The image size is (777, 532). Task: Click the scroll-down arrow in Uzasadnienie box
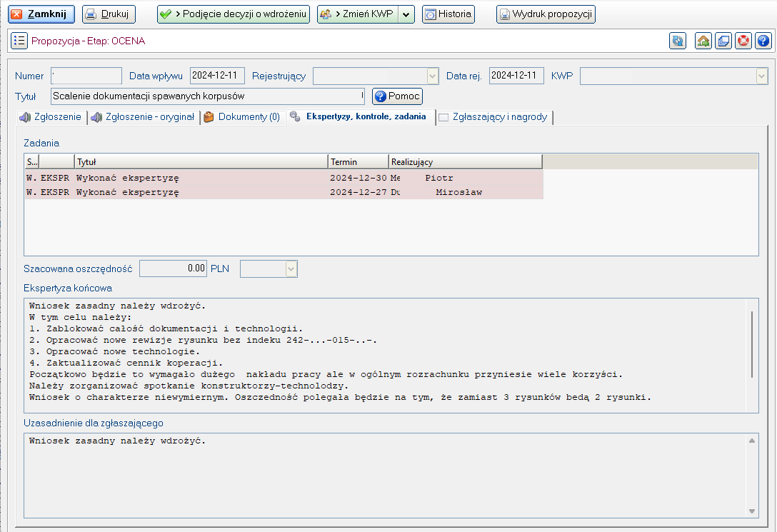point(752,511)
